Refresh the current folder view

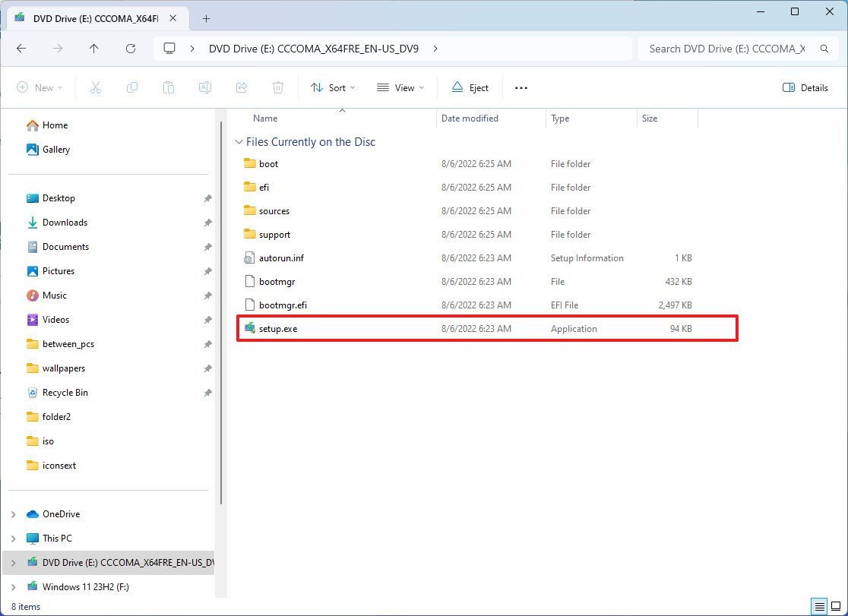[131, 48]
